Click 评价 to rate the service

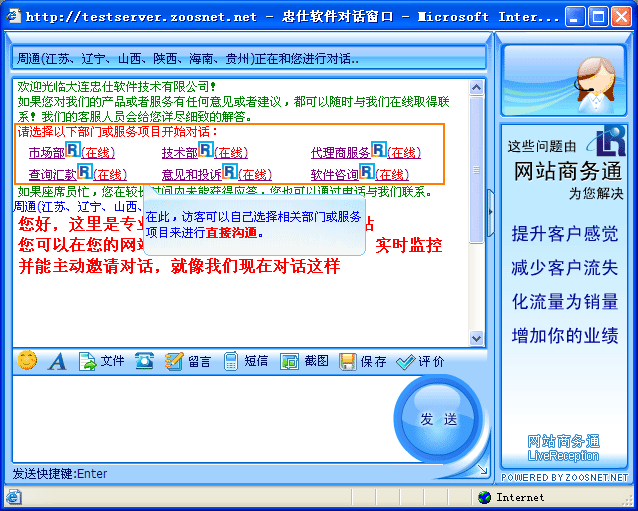pyautogui.click(x=420, y=361)
